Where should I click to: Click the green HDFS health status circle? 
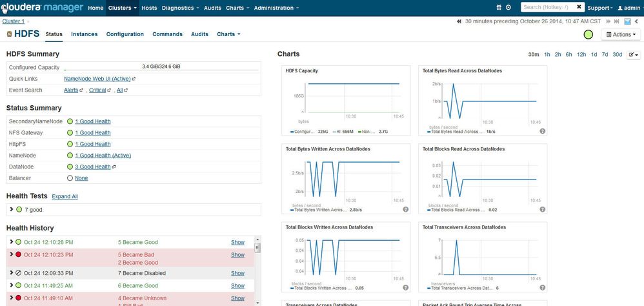tap(588, 34)
